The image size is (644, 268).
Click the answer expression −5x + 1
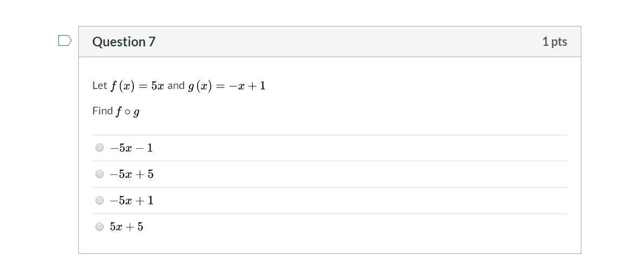click(132, 201)
